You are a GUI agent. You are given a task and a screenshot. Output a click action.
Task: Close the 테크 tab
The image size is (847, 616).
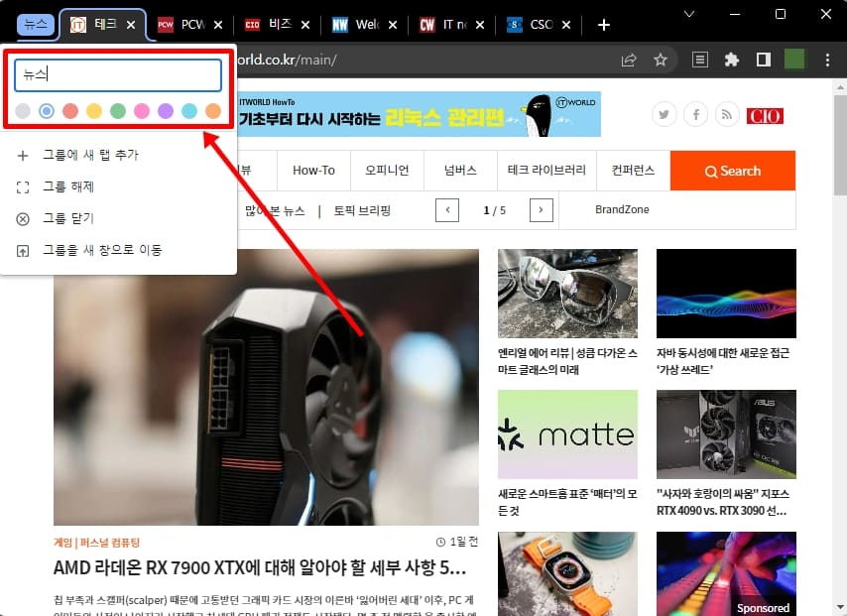coord(131,25)
